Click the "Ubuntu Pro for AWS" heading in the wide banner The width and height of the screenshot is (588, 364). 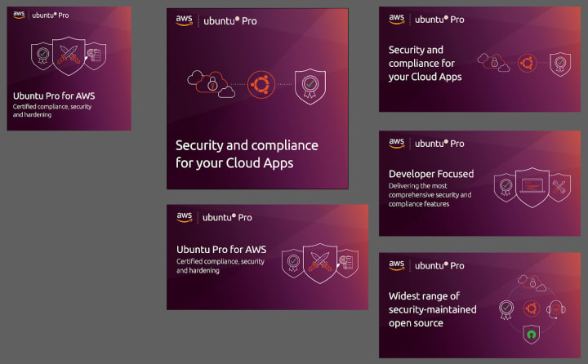221,250
